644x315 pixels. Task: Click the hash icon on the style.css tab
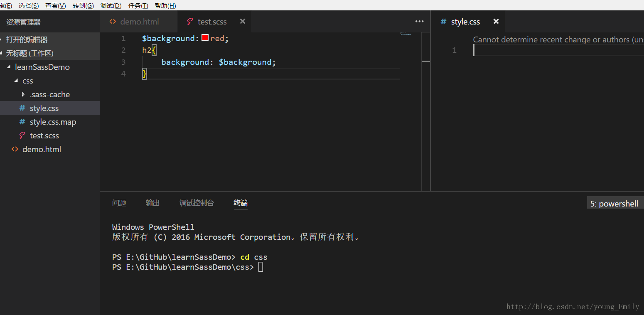(443, 22)
